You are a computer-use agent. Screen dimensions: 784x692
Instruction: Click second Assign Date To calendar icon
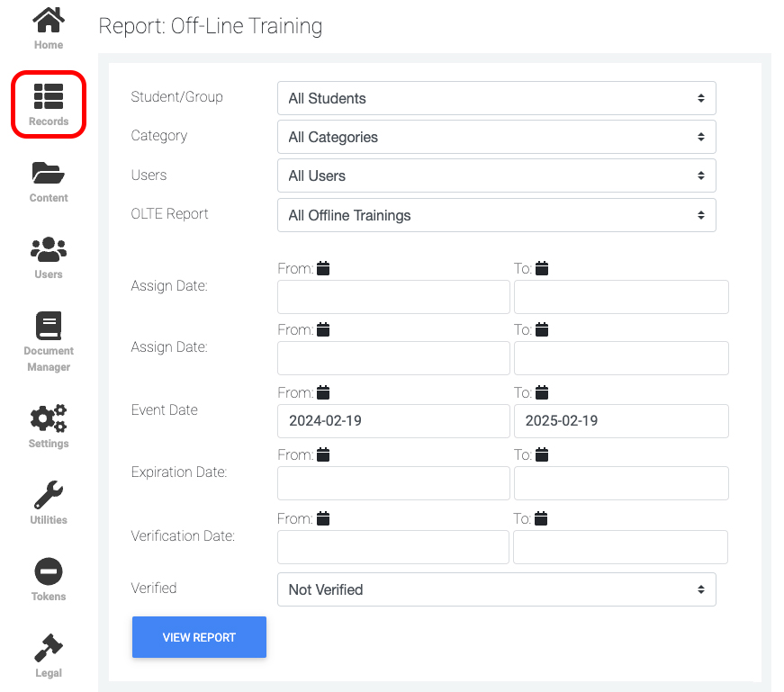(542, 330)
